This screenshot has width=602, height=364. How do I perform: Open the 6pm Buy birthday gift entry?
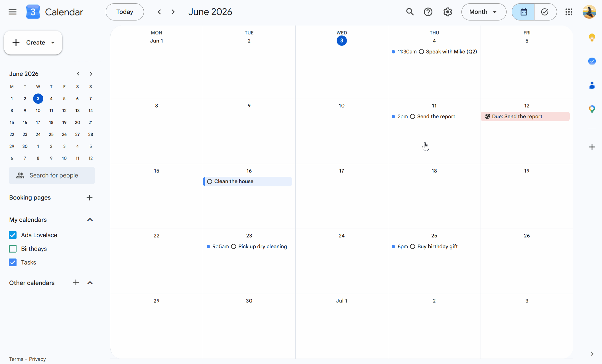425,247
